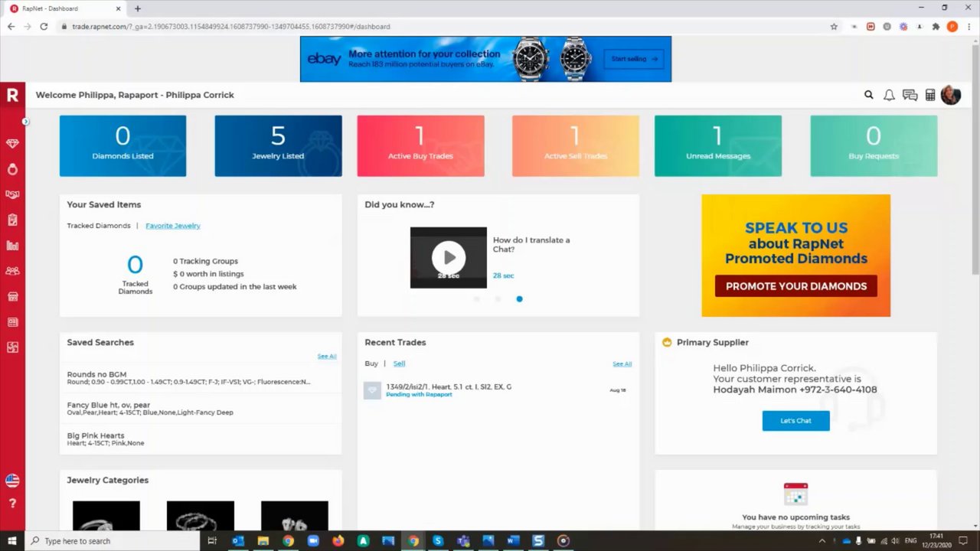980x551 pixels.
Task: Open the Chrome three-dot menu
Action: point(969,26)
